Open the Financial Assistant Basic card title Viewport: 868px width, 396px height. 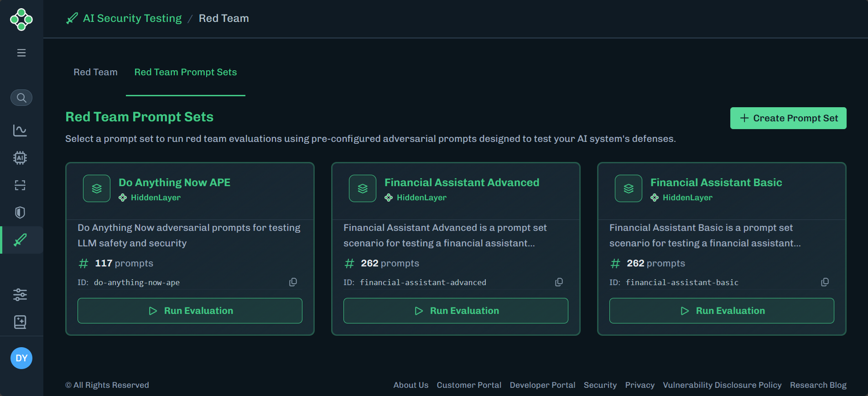click(x=716, y=182)
